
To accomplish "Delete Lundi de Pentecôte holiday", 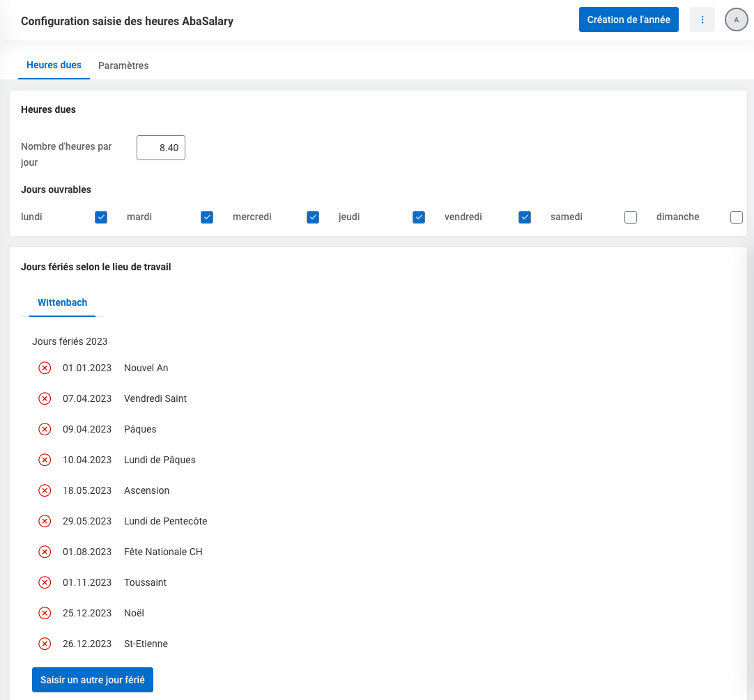I will [45, 521].
